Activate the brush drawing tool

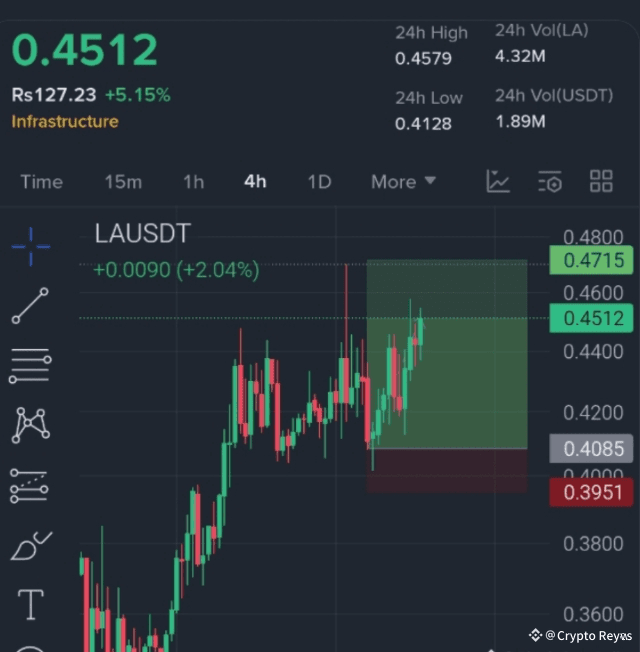click(31, 546)
